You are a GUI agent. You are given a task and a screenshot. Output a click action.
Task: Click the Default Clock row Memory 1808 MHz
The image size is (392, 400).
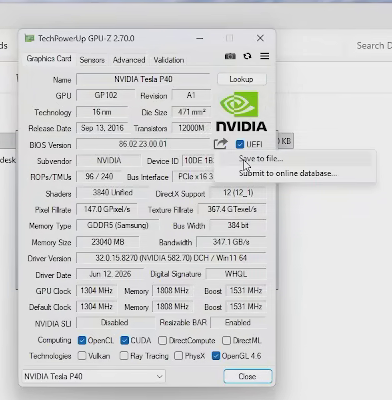(172, 306)
